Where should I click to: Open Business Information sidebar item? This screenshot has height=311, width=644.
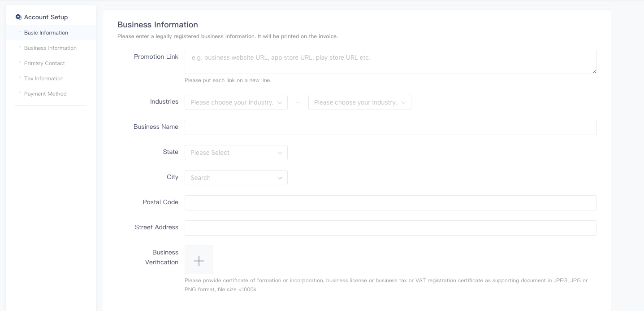[x=50, y=48]
